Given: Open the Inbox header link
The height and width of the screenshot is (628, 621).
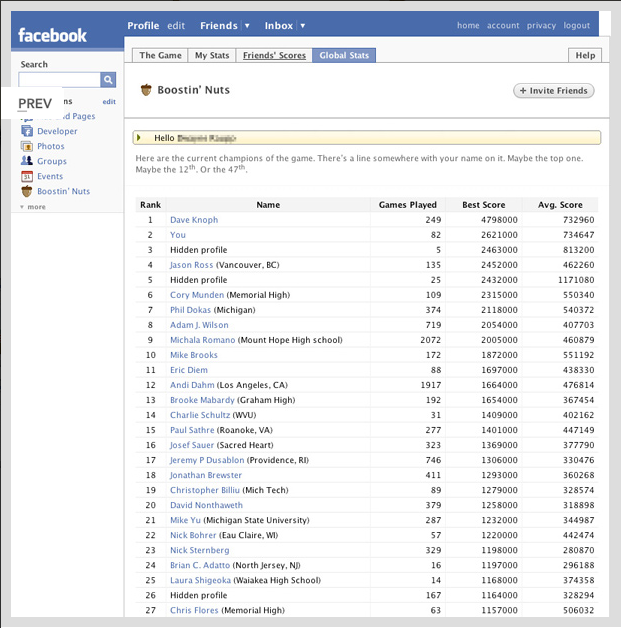Looking at the screenshot, I should (x=279, y=26).
